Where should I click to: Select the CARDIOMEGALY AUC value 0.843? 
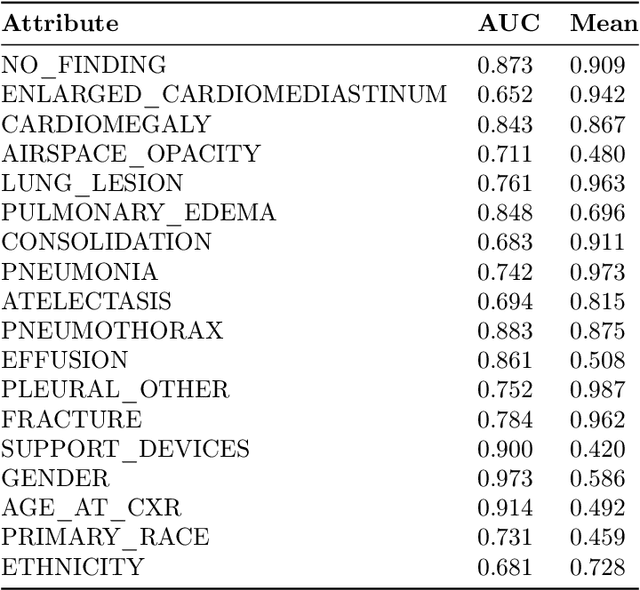(505, 125)
